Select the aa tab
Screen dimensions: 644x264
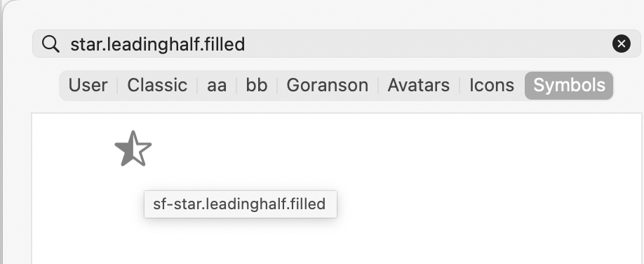[217, 86]
